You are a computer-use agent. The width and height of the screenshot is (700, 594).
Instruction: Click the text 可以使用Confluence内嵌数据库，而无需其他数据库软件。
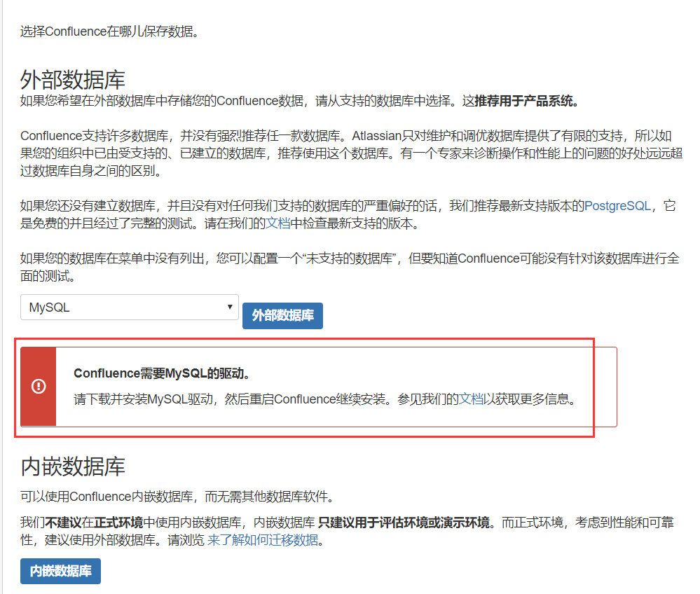tap(177, 496)
